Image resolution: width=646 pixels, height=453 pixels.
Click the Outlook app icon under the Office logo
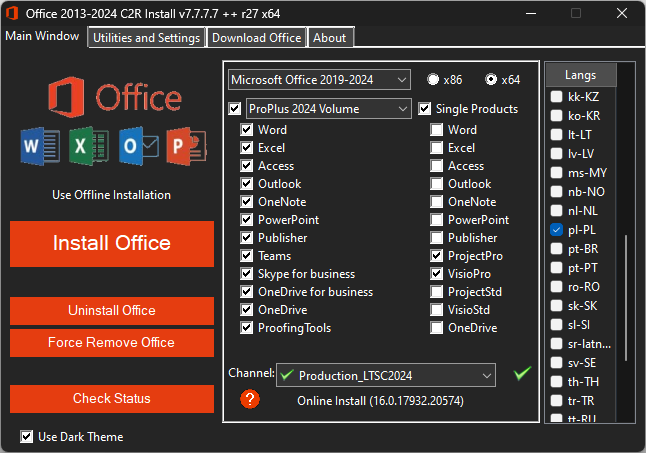coord(138,146)
